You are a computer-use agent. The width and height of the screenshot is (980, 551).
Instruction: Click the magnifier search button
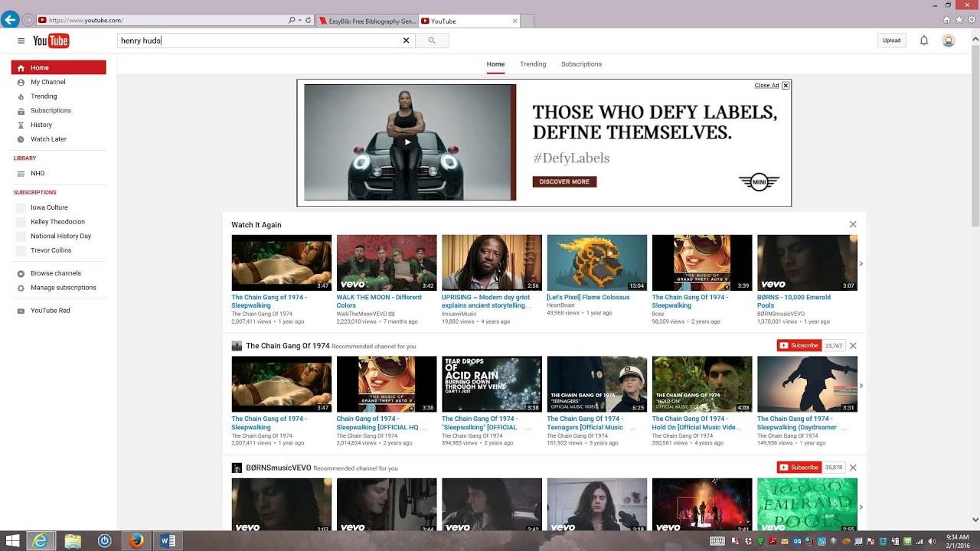coord(432,41)
